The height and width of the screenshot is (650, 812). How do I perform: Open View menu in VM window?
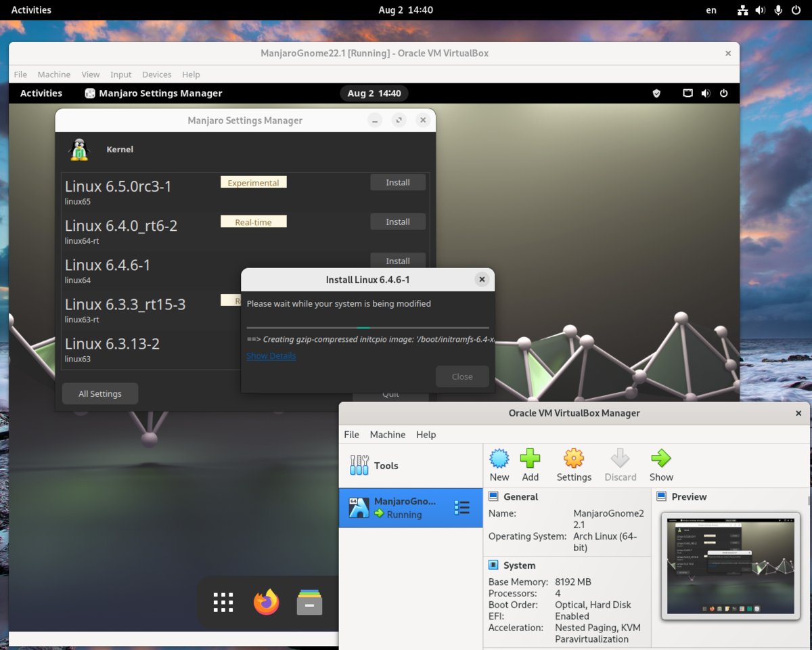coord(91,74)
